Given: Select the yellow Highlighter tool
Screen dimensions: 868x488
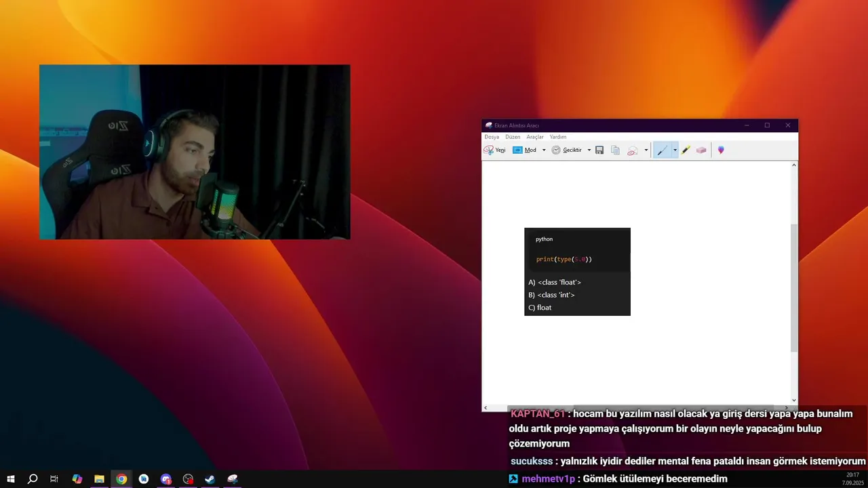Looking at the screenshot, I should [686, 150].
